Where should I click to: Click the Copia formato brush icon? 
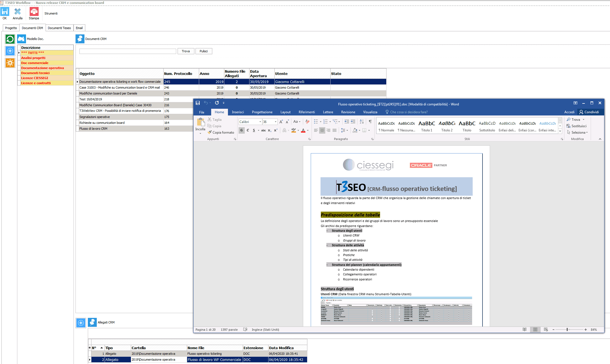pyautogui.click(x=210, y=132)
